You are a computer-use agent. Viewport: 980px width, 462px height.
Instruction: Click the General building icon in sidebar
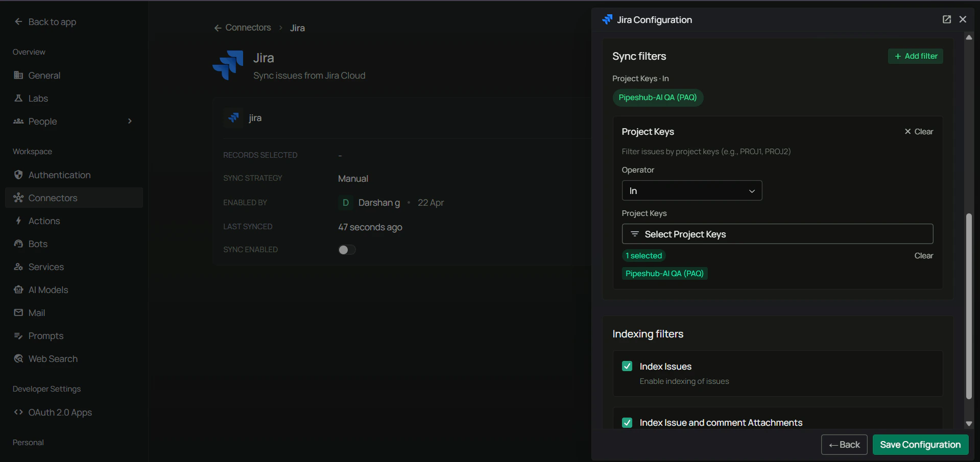18,75
